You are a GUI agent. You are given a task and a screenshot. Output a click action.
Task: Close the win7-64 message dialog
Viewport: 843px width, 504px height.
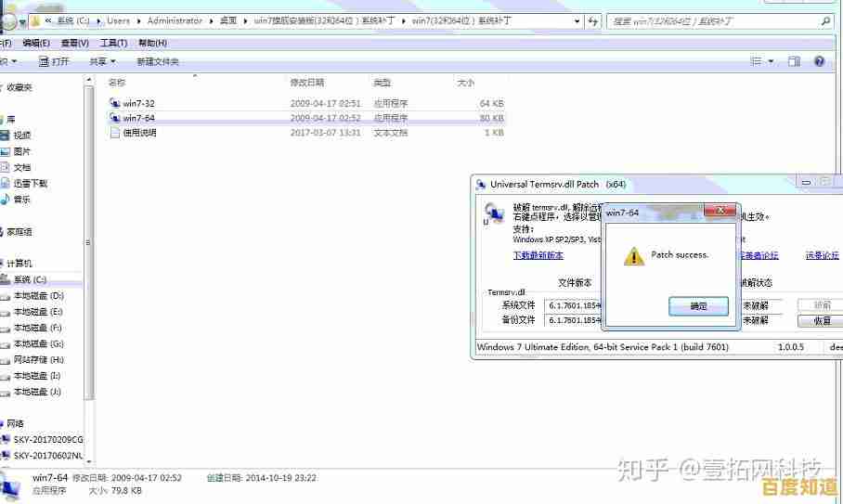[x=720, y=213]
